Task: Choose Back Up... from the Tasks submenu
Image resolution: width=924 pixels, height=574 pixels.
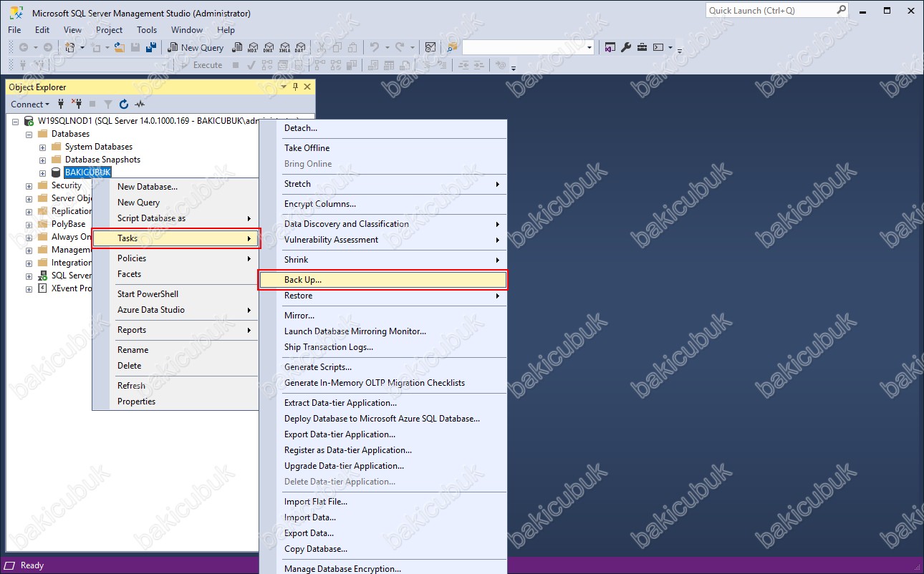Action: coord(382,280)
